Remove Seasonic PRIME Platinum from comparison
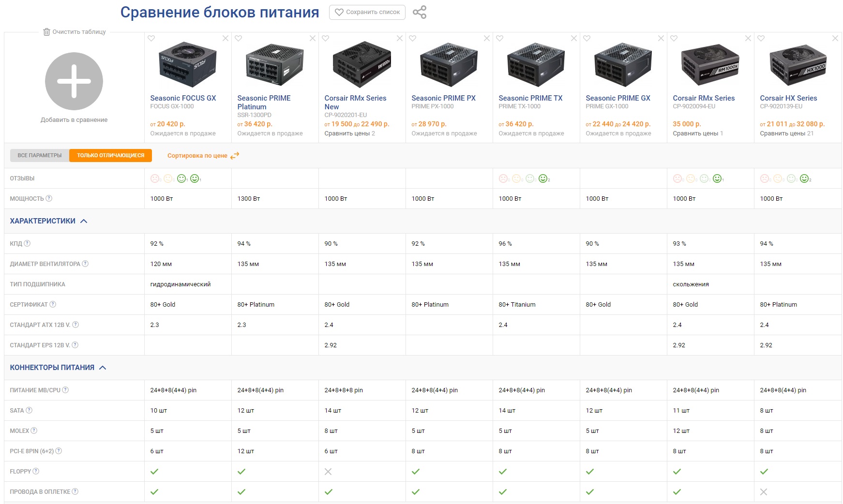Viewport: 843px width, 504px height. [x=313, y=38]
